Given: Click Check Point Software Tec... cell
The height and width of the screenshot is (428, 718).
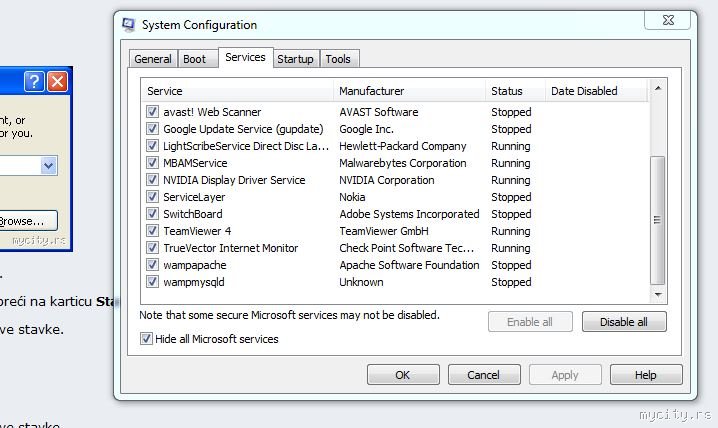Looking at the screenshot, I should tap(407, 248).
